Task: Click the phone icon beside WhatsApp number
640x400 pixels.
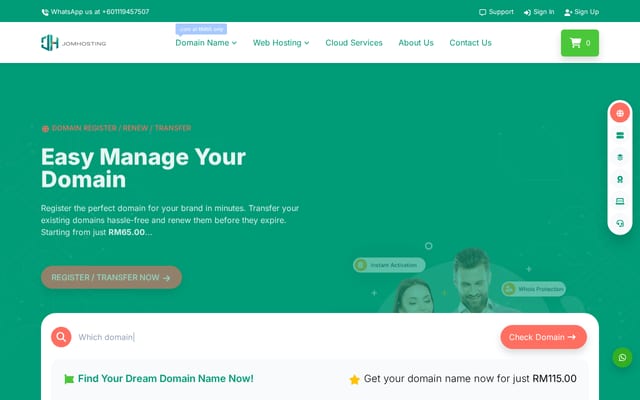Action: pyautogui.click(x=45, y=12)
